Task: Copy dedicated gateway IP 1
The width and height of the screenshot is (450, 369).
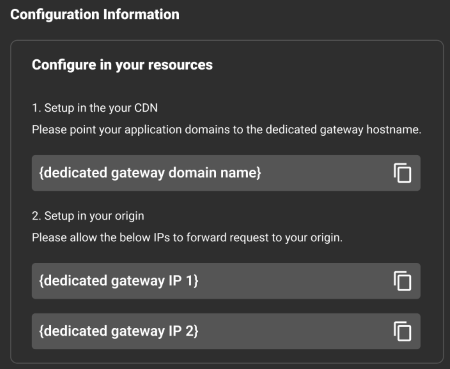Action: pos(402,281)
